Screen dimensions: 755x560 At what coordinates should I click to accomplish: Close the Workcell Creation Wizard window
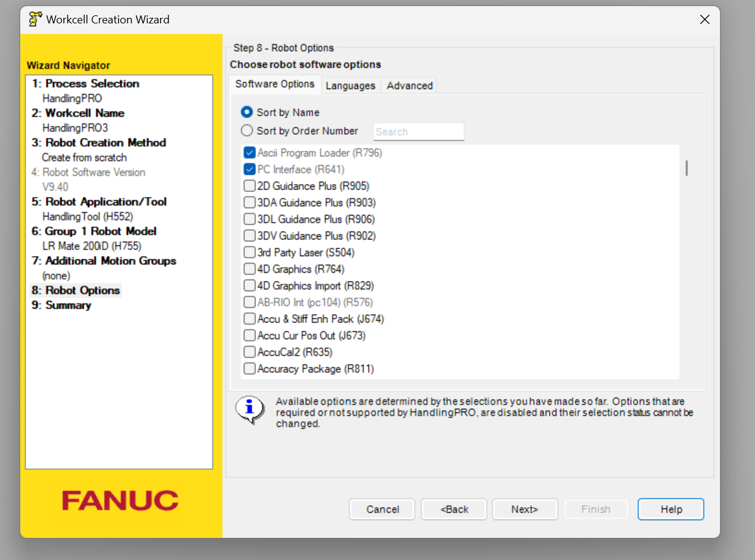point(705,20)
